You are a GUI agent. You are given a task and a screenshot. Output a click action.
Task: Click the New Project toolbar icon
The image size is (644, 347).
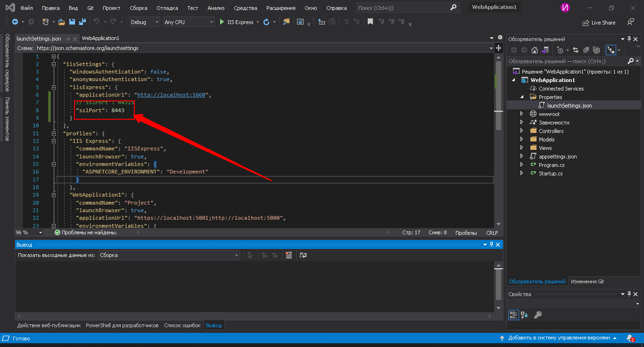coord(45,22)
